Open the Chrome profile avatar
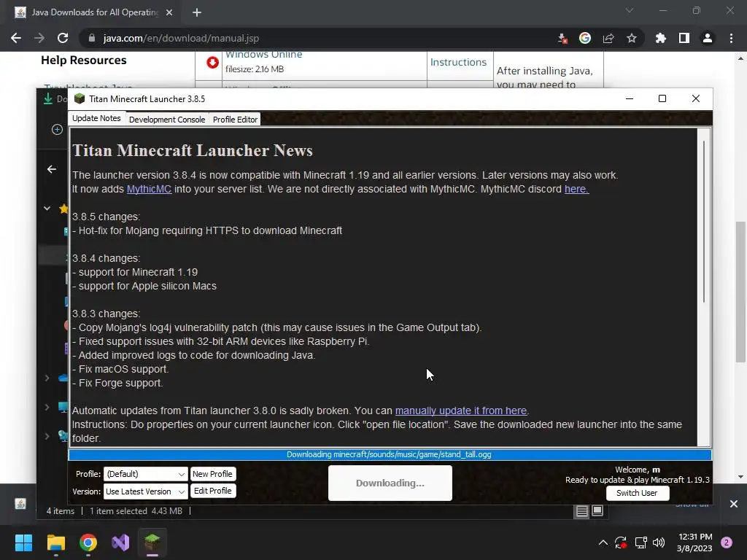Viewport: 747px width, 560px height. (x=708, y=38)
